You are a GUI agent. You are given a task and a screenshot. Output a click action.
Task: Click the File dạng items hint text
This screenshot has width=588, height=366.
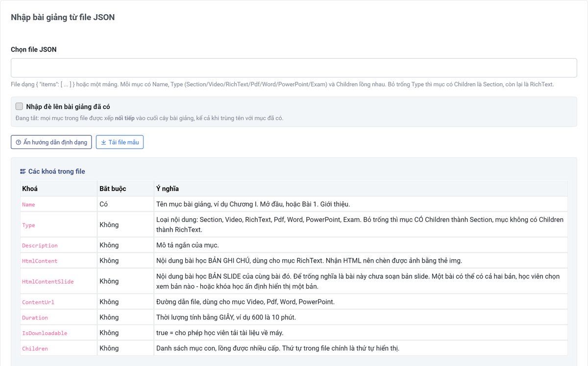282,84
